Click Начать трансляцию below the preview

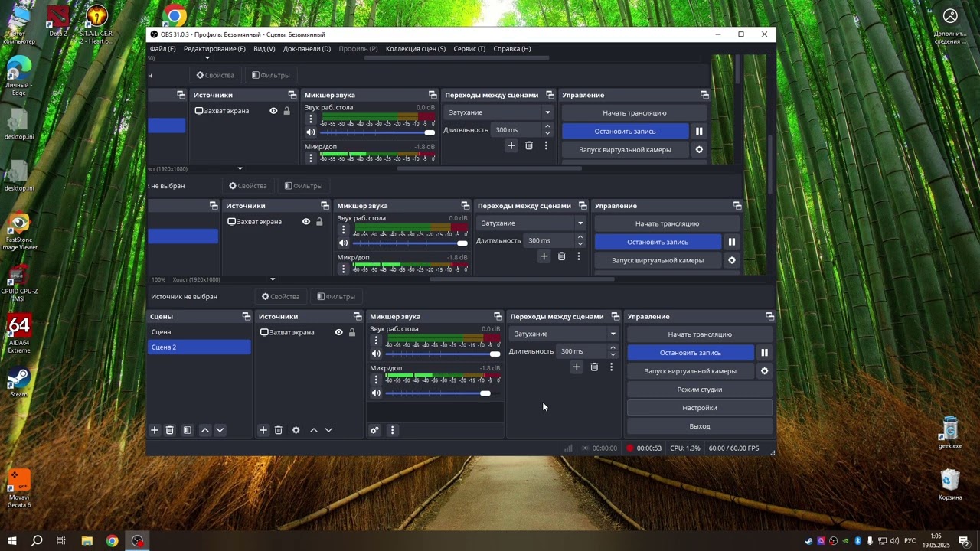tap(700, 334)
